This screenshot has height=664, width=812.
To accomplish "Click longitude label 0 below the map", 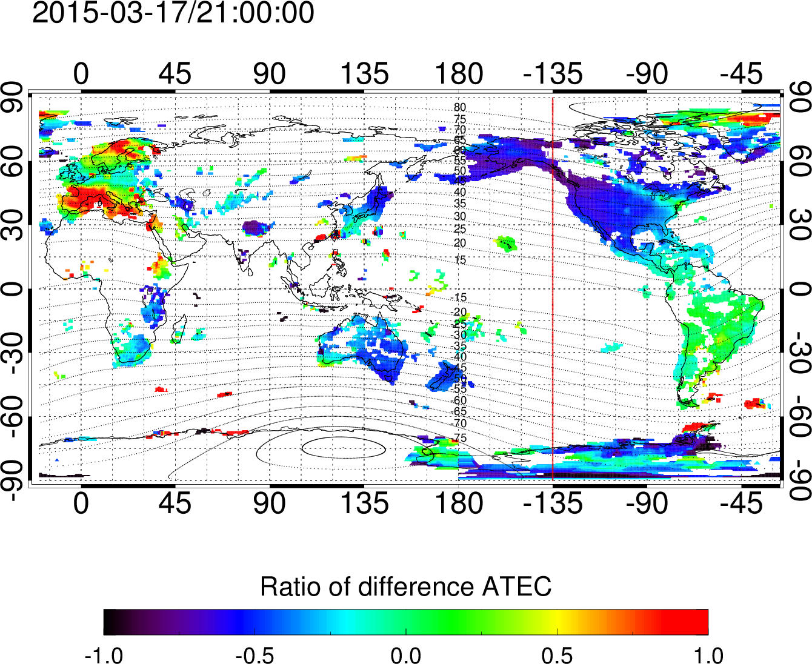I will pos(81,503).
